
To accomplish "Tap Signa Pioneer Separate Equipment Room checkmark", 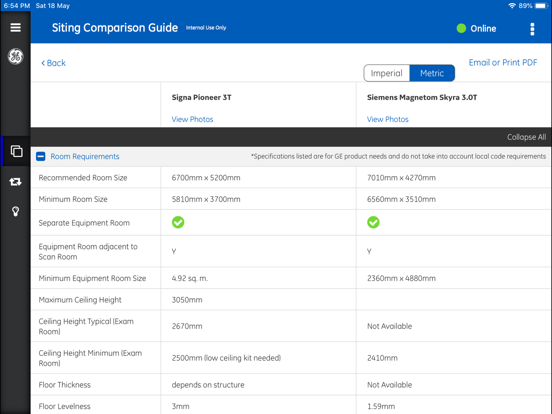I will point(178,222).
